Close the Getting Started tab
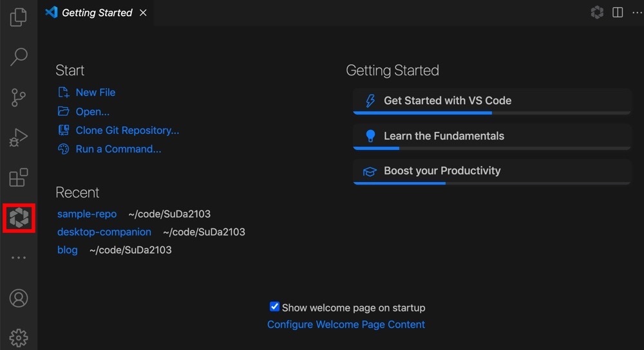 (x=143, y=13)
